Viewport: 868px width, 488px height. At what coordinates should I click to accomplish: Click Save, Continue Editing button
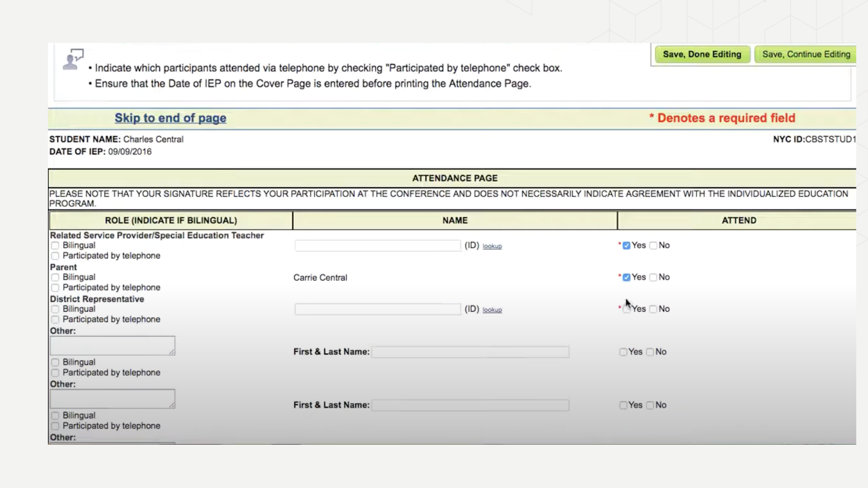pyautogui.click(x=806, y=54)
